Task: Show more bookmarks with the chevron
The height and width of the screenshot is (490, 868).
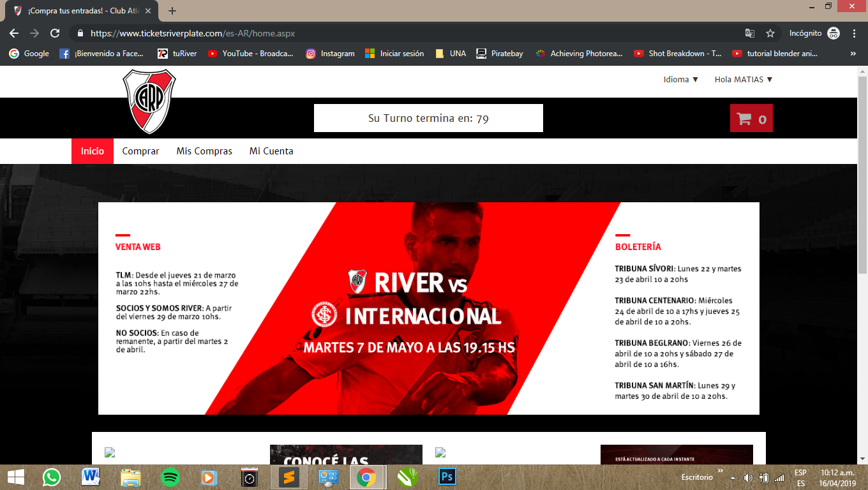Action: (x=853, y=54)
